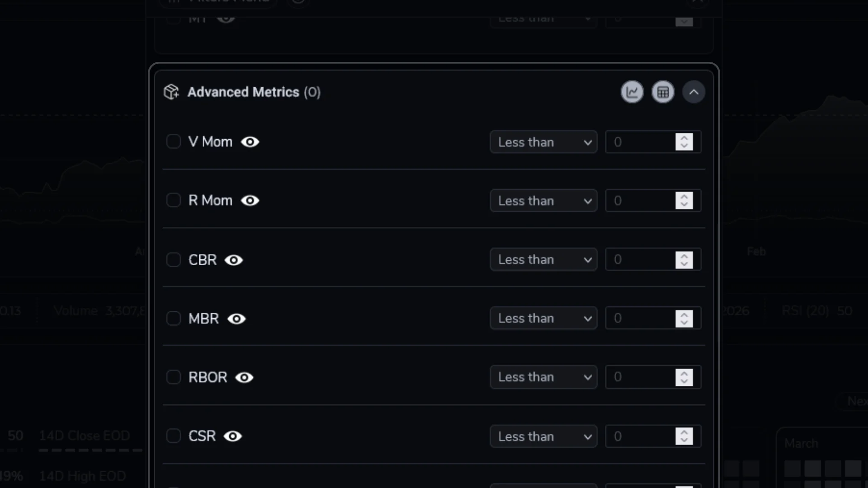Toggle the CBR visibility eye
Screen dimensions: 868x488
234,260
